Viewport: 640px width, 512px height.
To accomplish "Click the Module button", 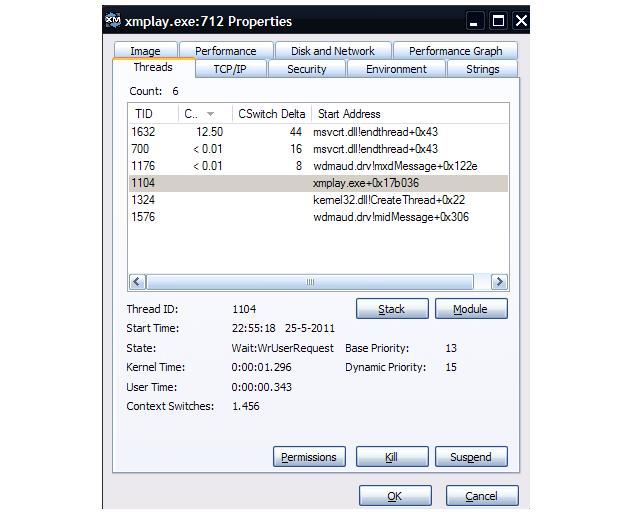I will (x=471, y=309).
